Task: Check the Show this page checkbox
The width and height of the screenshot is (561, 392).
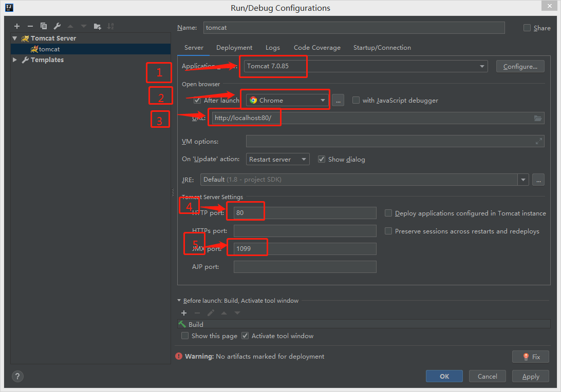Action: [x=185, y=336]
